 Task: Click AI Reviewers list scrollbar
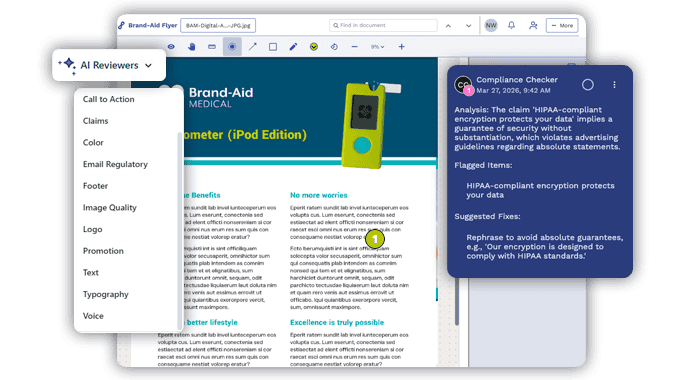tap(180, 230)
